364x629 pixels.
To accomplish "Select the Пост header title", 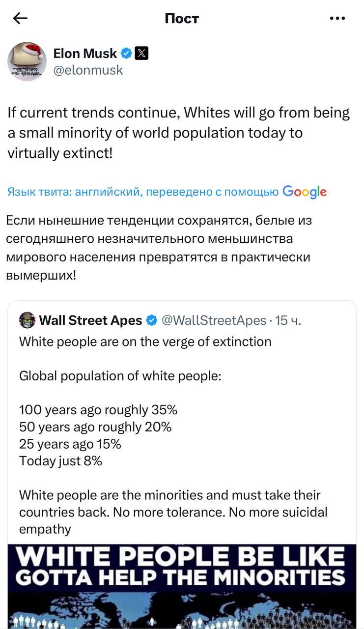I will point(182,18).
